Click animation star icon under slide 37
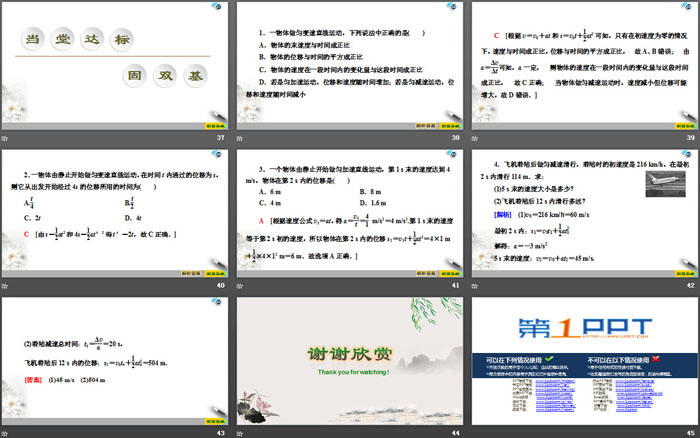 pos(5,138)
